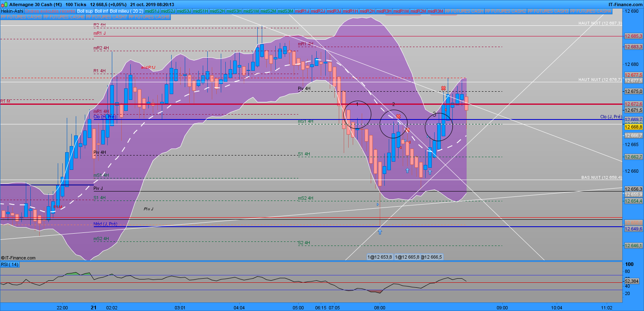Select the Boll inf indicator label
Screen dimensions: 644x311
point(101,11)
